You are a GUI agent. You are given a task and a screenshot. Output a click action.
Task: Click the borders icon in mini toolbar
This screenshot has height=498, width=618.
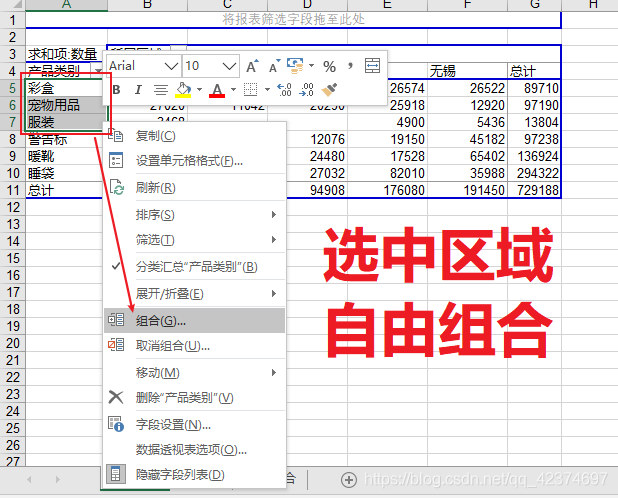pos(251,90)
